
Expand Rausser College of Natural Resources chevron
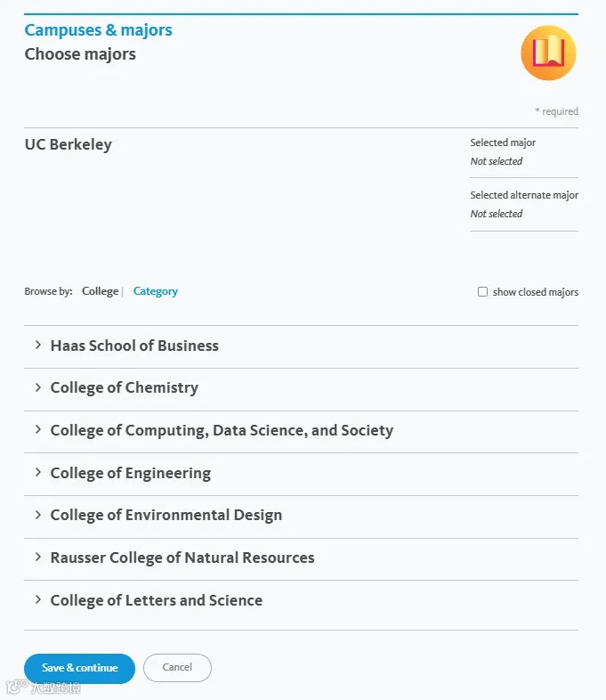point(38,557)
